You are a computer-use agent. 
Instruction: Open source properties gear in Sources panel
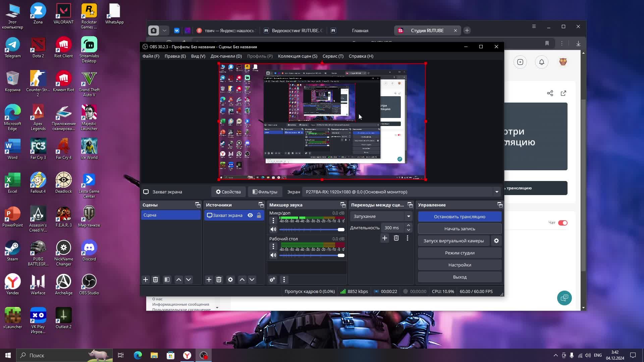click(230, 280)
